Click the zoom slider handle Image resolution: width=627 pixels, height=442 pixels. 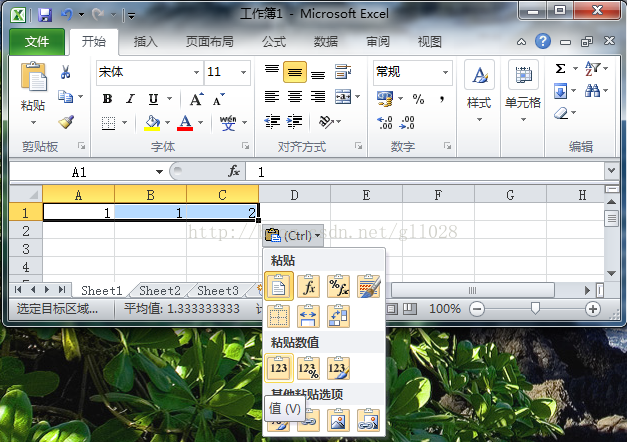click(x=535, y=308)
